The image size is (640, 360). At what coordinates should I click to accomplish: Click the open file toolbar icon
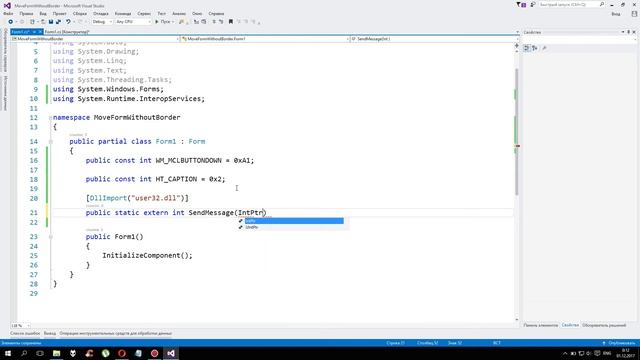42,22
